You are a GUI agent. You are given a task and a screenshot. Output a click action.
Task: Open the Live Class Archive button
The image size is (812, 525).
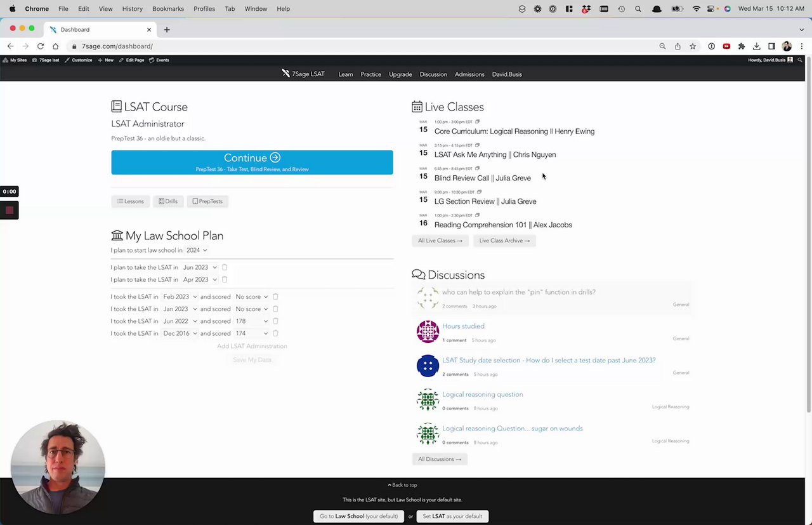(x=504, y=241)
